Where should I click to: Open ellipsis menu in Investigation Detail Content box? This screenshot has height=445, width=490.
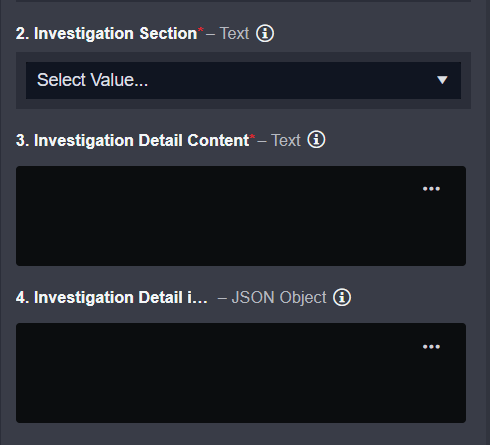point(431,189)
